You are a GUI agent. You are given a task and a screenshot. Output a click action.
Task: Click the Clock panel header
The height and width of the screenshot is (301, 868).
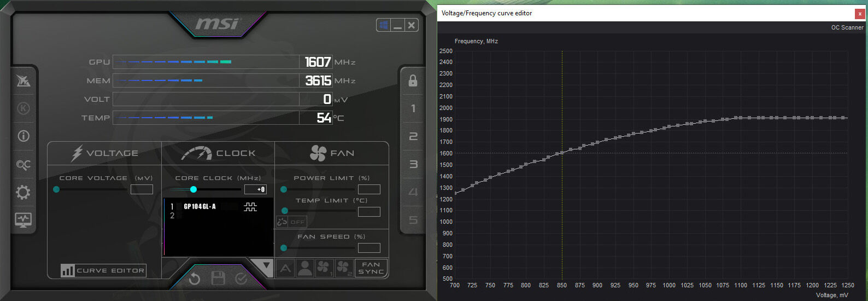point(219,153)
